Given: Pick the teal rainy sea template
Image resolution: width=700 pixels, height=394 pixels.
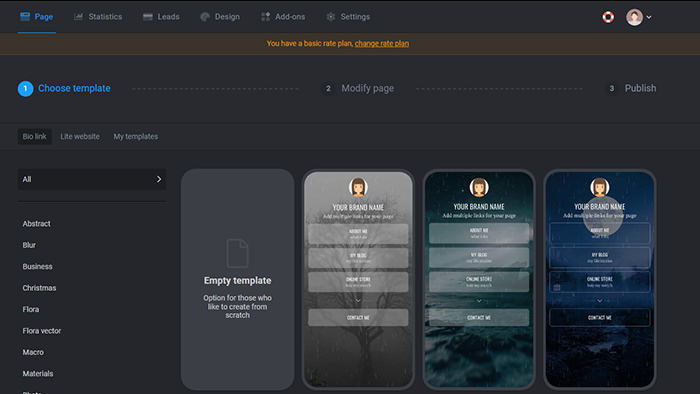Looking at the screenshot, I should 479,279.
